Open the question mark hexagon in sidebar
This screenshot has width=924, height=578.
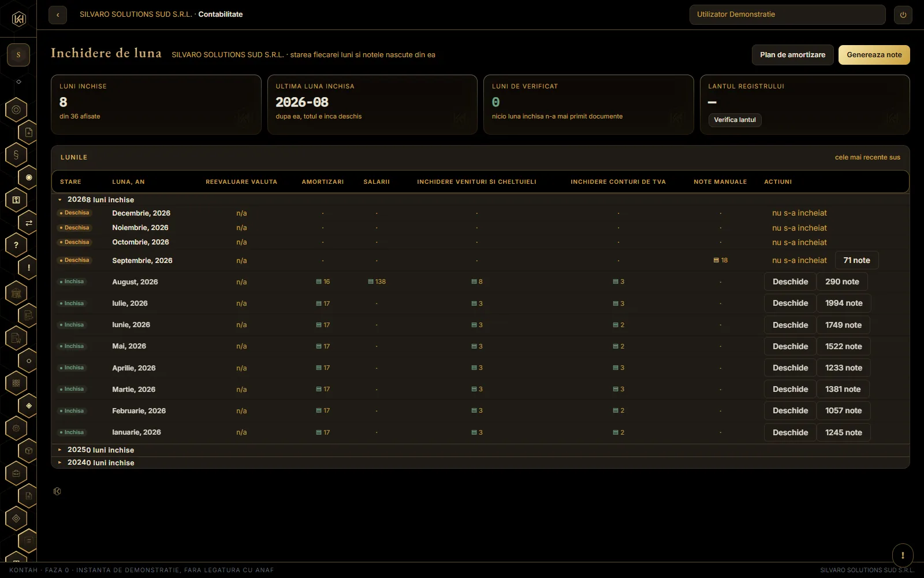click(x=16, y=244)
